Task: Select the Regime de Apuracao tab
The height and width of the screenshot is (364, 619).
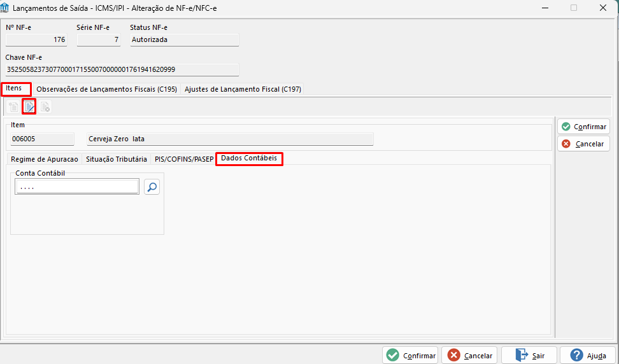Action: coord(44,159)
